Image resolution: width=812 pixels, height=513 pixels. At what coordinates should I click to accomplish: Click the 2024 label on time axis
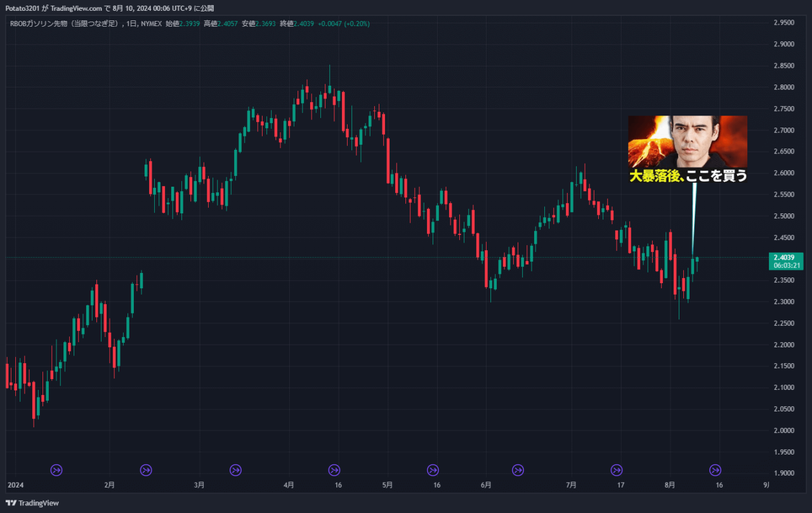[x=15, y=485]
